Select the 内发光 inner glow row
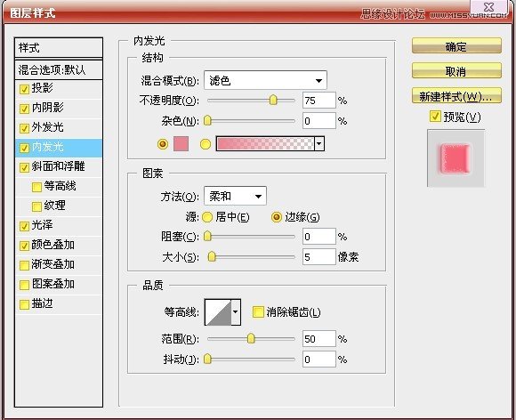 [x=59, y=148]
